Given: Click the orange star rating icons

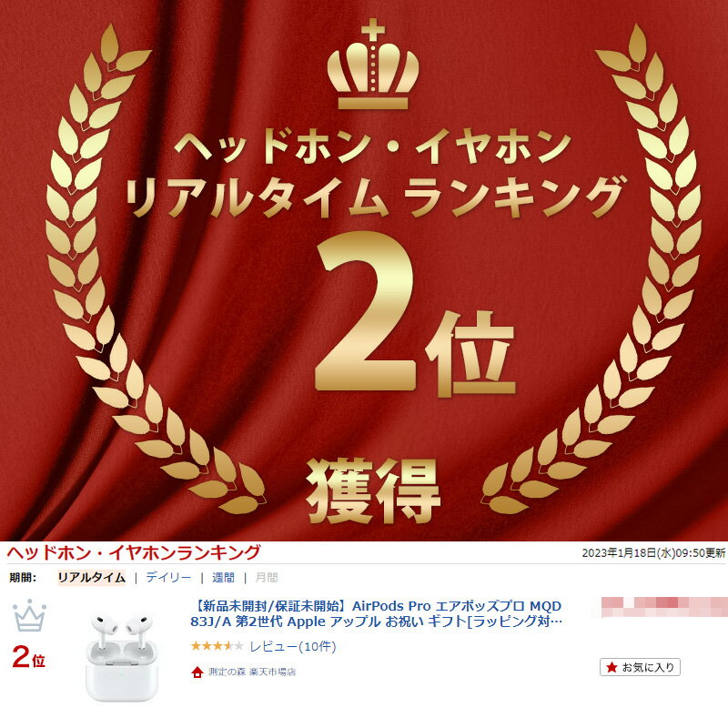Looking at the screenshot, I should tap(217, 646).
